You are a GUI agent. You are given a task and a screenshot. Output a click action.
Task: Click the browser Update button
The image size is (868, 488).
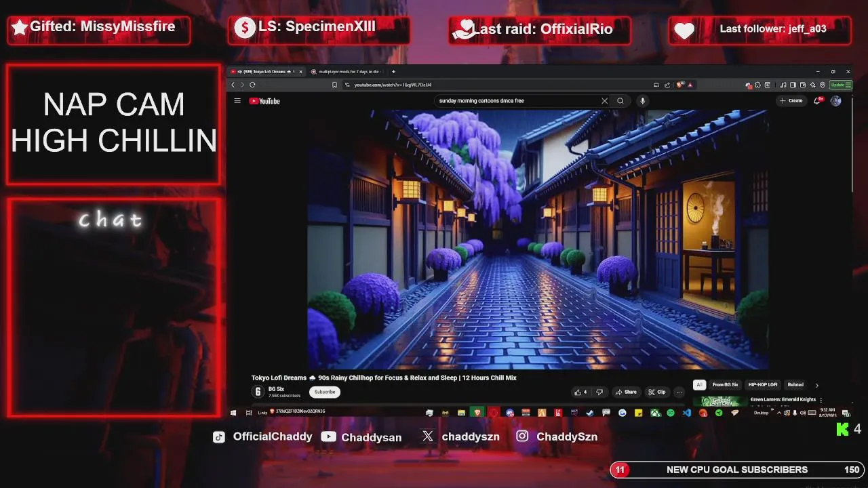click(840, 85)
